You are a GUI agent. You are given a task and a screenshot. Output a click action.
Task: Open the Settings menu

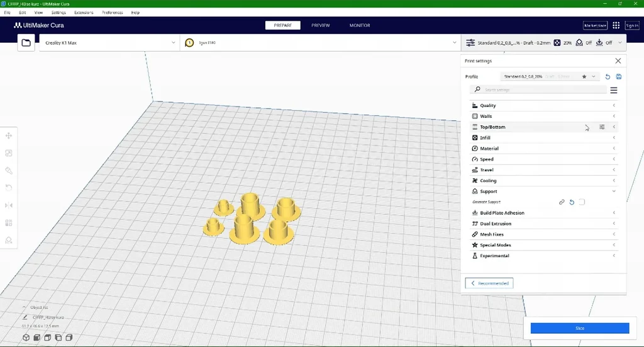(x=58, y=13)
